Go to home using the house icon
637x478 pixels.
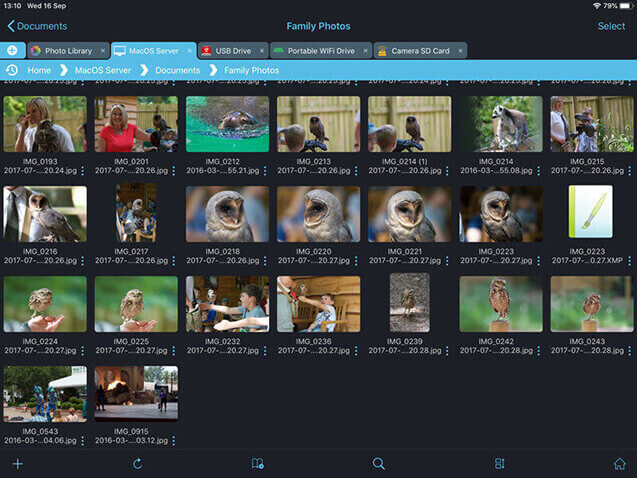(x=620, y=464)
